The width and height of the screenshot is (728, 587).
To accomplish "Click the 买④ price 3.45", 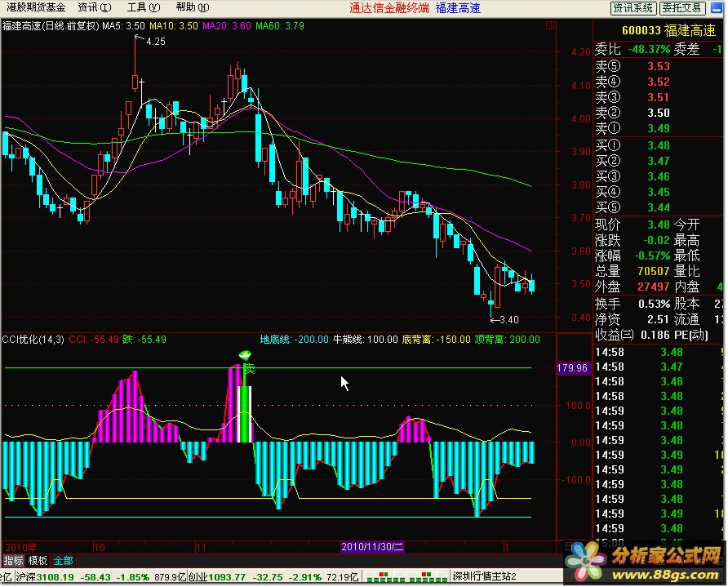I will [x=659, y=192].
